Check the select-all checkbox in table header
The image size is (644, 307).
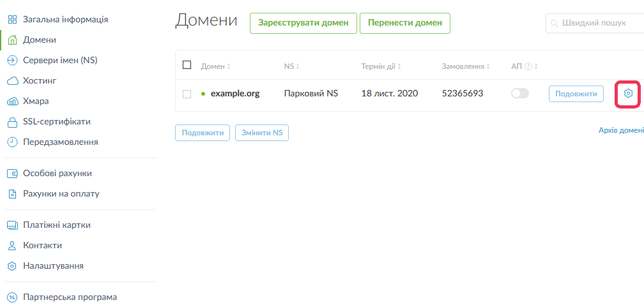(x=187, y=65)
